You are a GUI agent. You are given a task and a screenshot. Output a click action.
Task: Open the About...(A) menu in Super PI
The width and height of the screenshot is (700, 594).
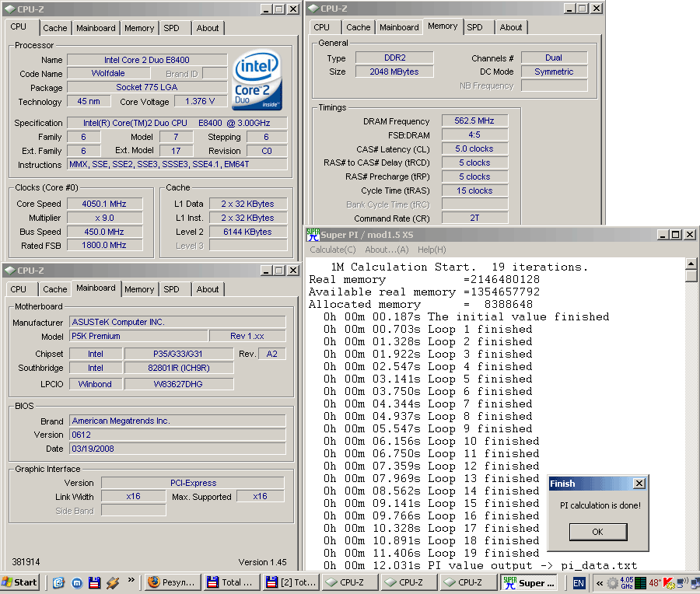coord(387,250)
